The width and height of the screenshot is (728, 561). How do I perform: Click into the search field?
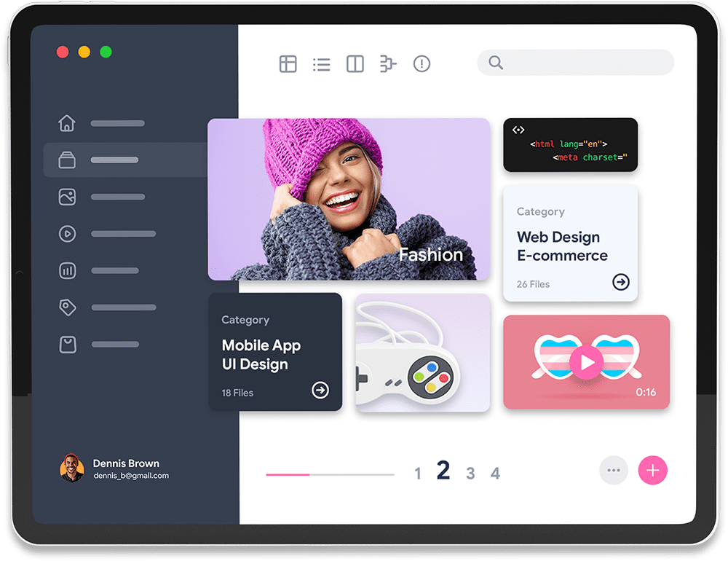582,63
